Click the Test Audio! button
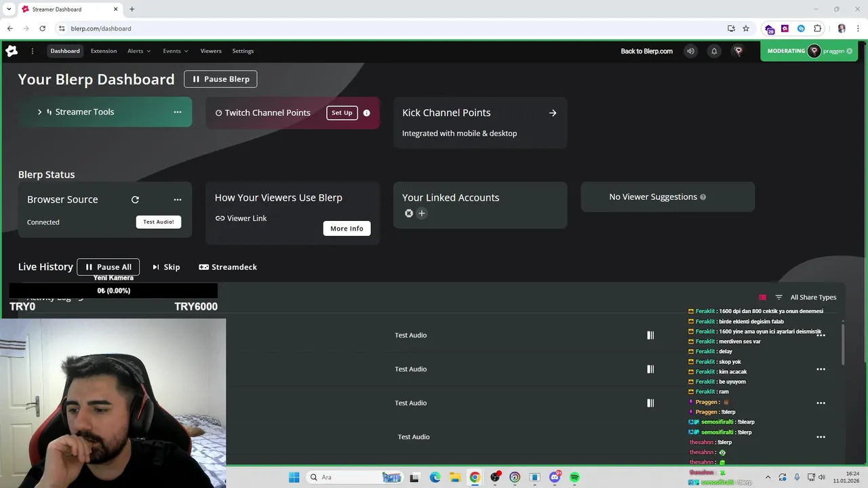This screenshot has height=488, width=868. [159, 222]
